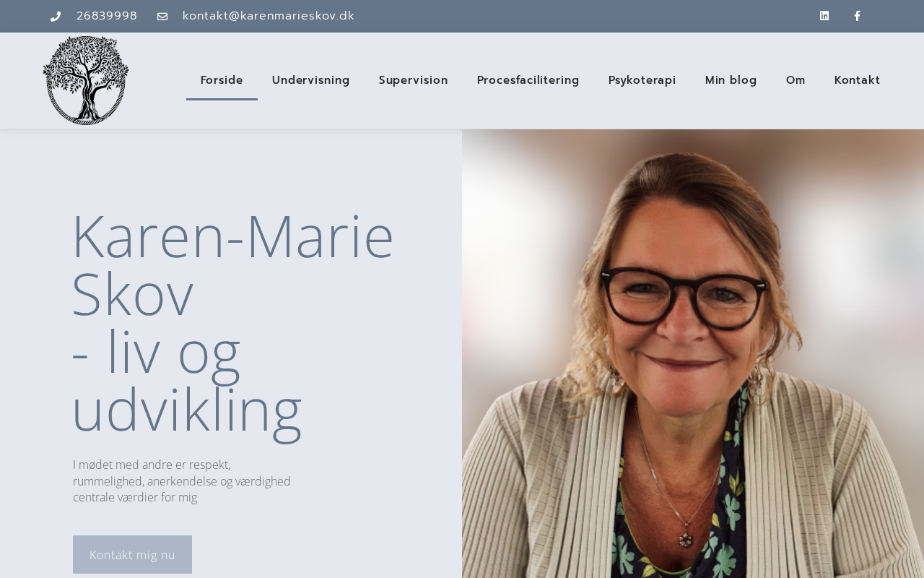Open the LinkedIn profile icon
Screen dimensions: 924x578
click(824, 16)
